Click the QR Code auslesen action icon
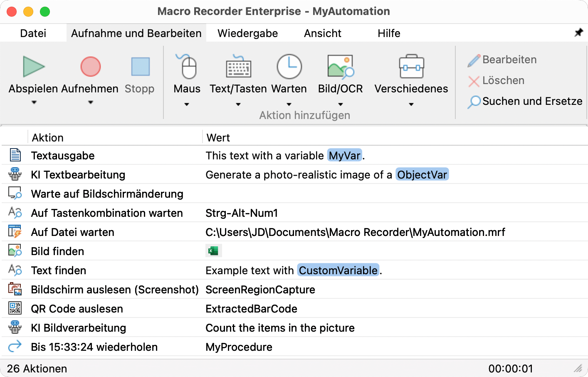588x377 pixels. [15, 309]
